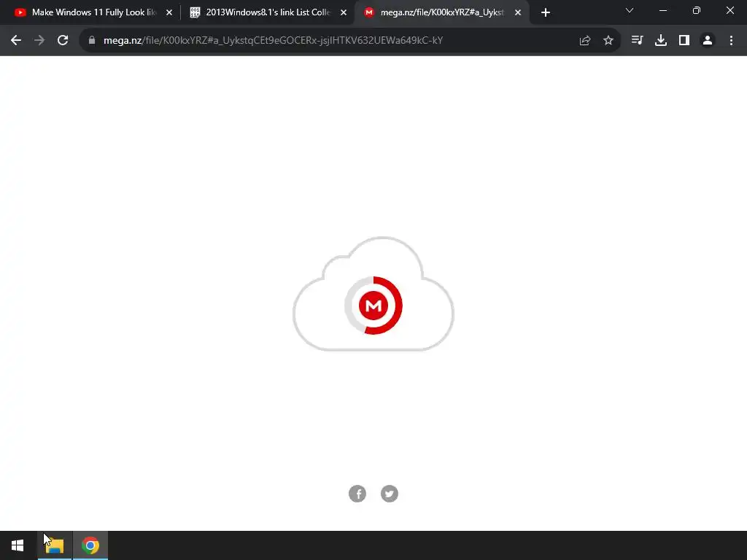Close the mega.nz tab
This screenshot has width=747, height=560.
518,13
